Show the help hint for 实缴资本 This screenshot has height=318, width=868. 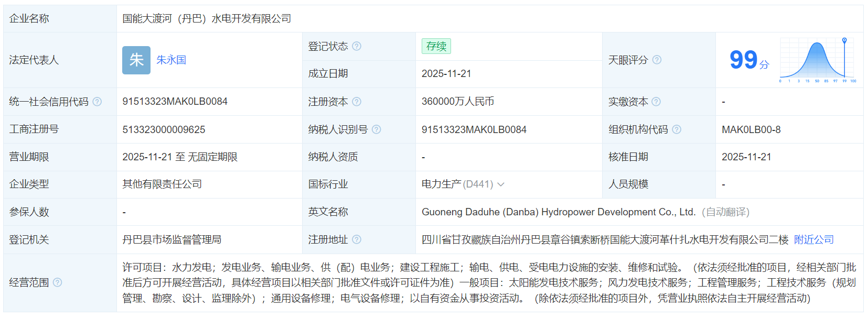click(656, 102)
